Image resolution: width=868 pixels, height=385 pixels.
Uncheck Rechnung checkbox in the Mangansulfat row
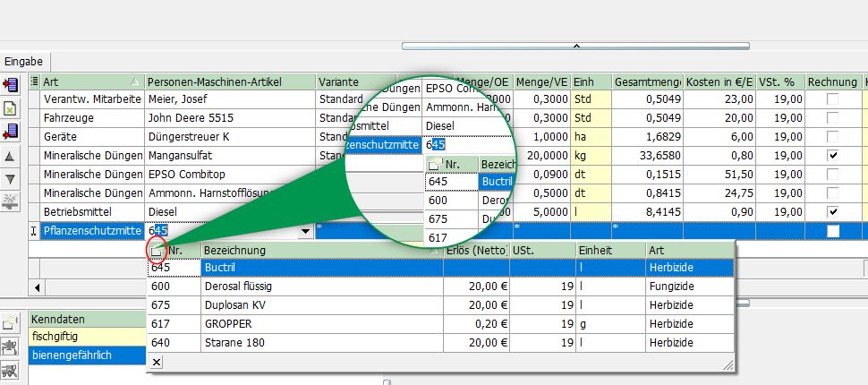click(x=833, y=156)
